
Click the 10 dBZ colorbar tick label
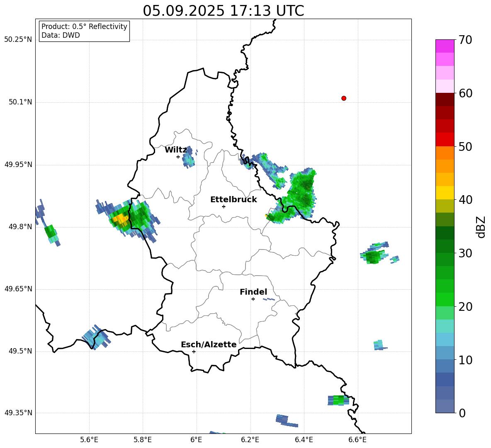point(465,360)
